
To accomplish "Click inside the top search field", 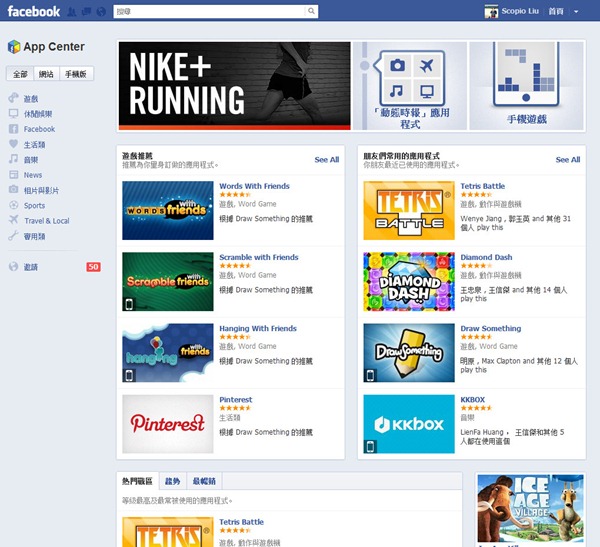I will click(x=210, y=11).
